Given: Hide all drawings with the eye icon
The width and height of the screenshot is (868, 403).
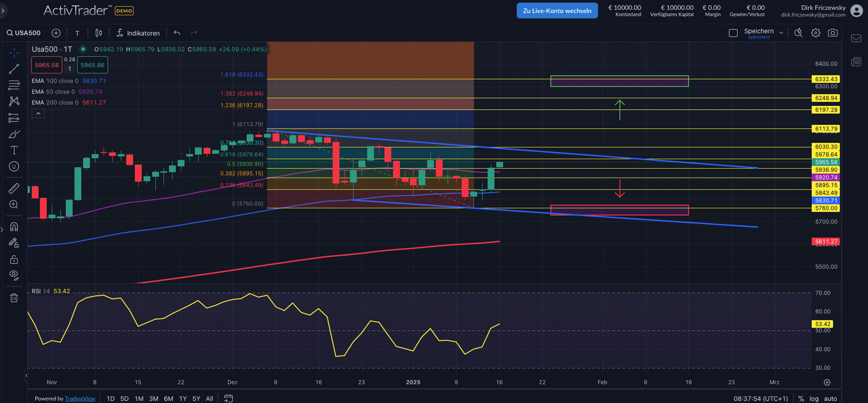Looking at the screenshot, I should 14,275.
